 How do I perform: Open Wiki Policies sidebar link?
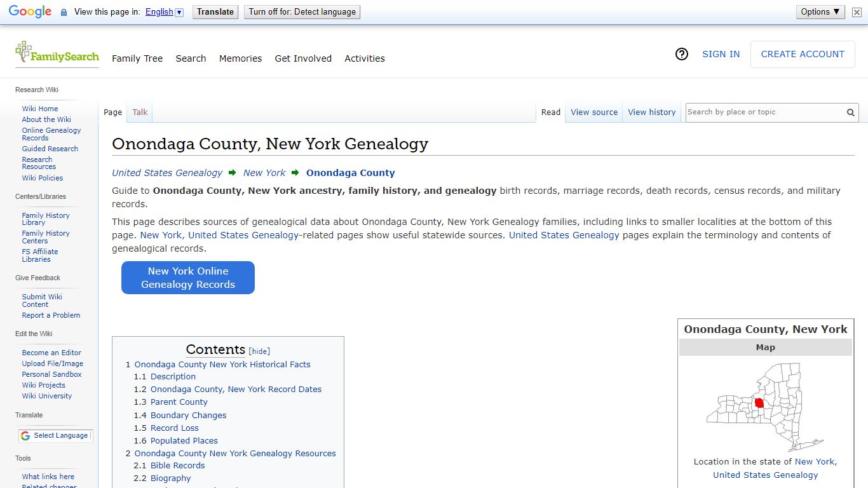tap(43, 178)
